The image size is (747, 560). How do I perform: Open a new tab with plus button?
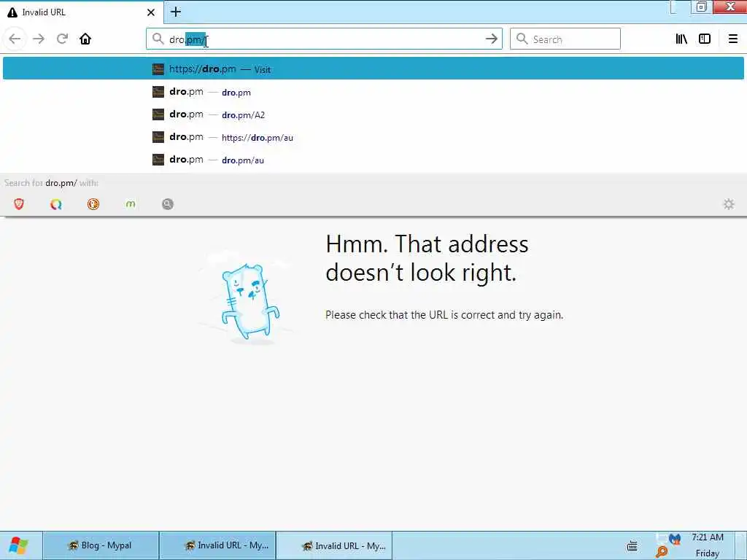176,12
